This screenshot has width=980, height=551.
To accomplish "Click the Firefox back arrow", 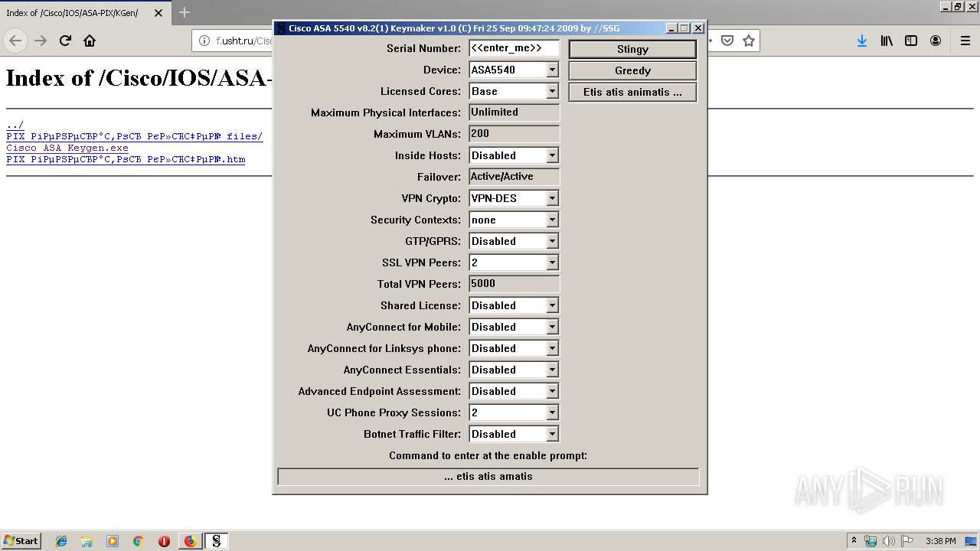I will (15, 41).
